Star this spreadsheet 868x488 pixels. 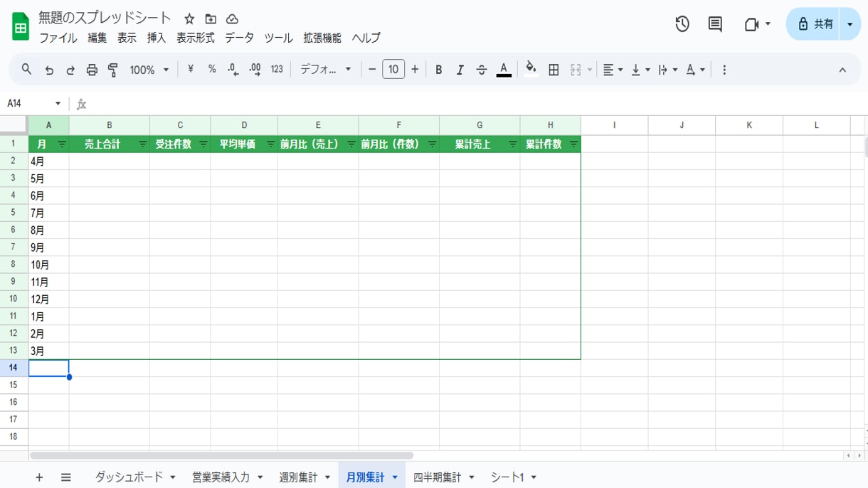pyautogui.click(x=189, y=19)
